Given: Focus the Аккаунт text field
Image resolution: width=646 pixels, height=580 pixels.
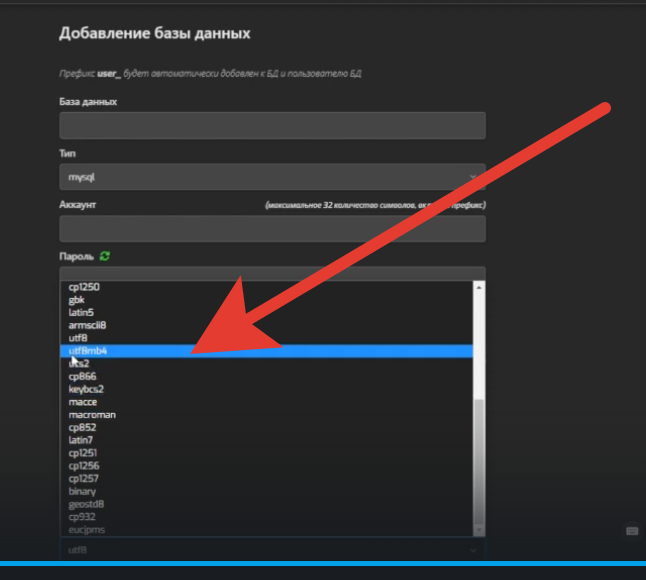Looking at the screenshot, I should [x=272, y=228].
